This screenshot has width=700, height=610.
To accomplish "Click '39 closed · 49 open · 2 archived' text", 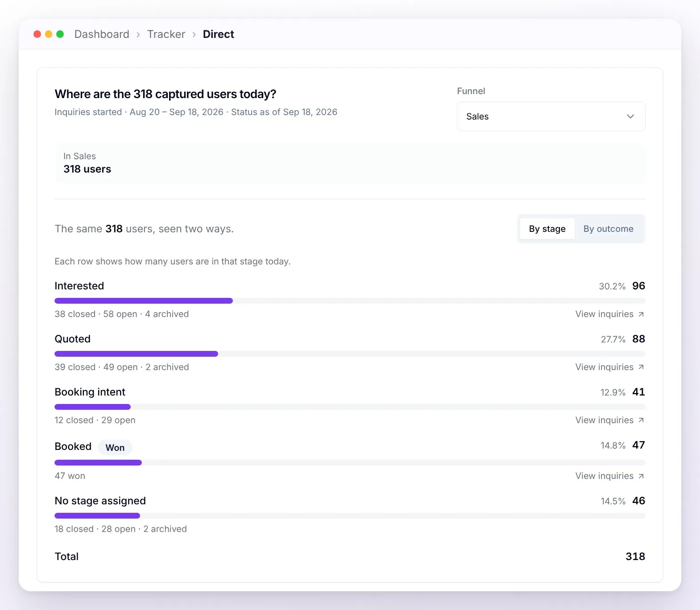I will [122, 367].
